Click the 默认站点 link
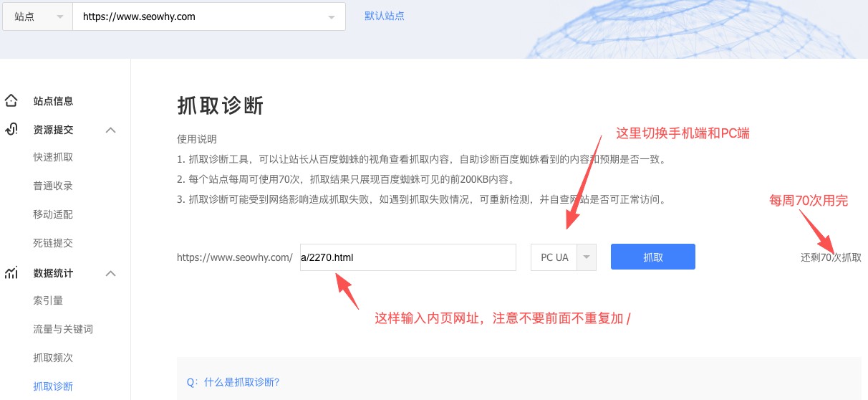The image size is (868, 400). coord(385,16)
